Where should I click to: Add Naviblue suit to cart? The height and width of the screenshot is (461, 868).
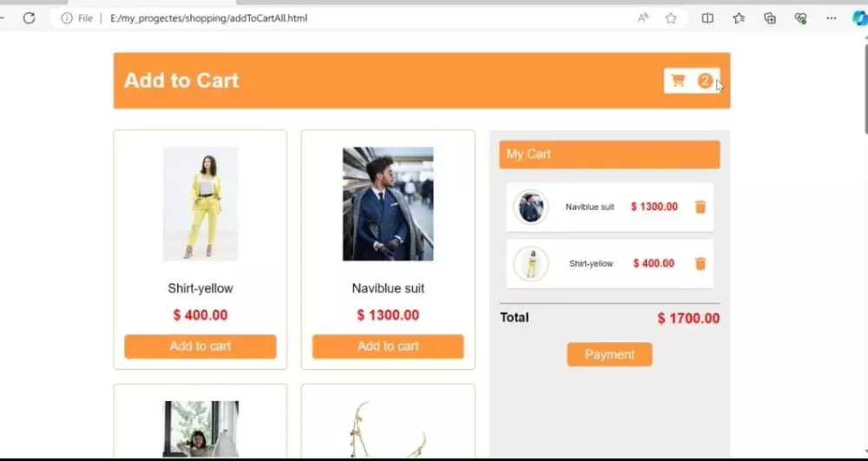click(x=388, y=346)
